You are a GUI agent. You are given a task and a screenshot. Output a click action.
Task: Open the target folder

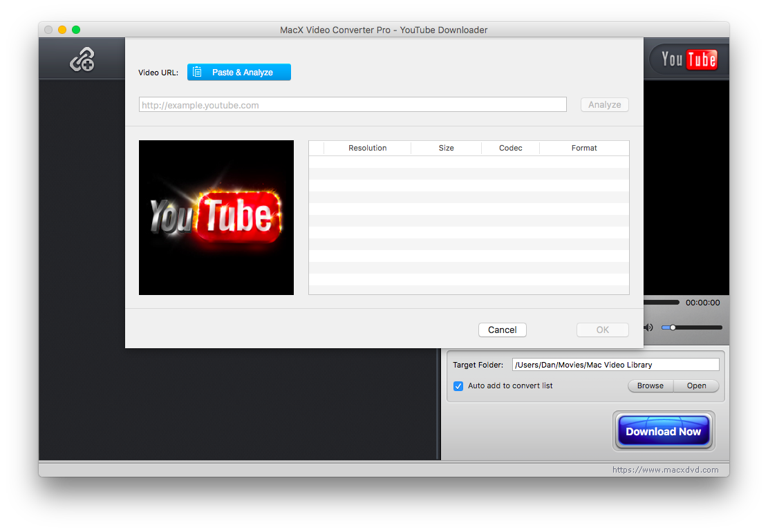tap(696, 386)
